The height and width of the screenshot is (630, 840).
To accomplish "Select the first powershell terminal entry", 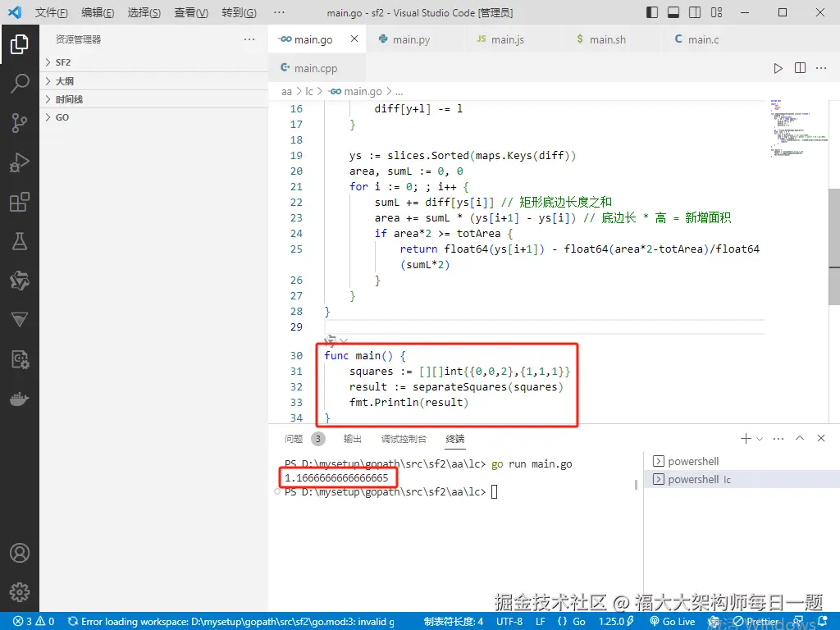I will pyautogui.click(x=742, y=461).
